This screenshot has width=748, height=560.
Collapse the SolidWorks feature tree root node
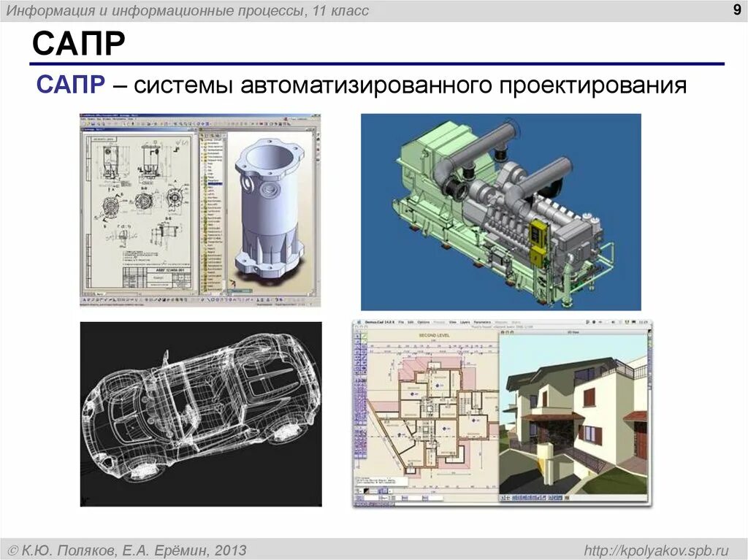pos(202,139)
